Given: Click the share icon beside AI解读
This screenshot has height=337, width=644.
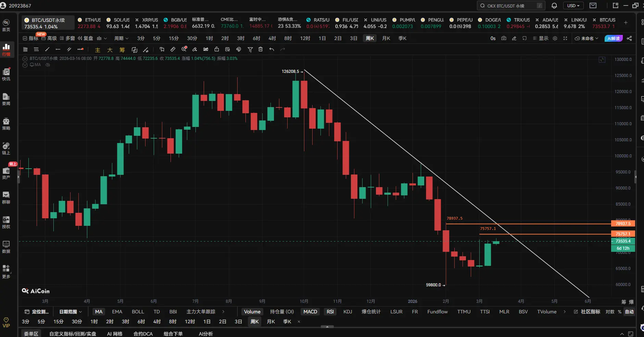Looking at the screenshot, I should tap(629, 38).
